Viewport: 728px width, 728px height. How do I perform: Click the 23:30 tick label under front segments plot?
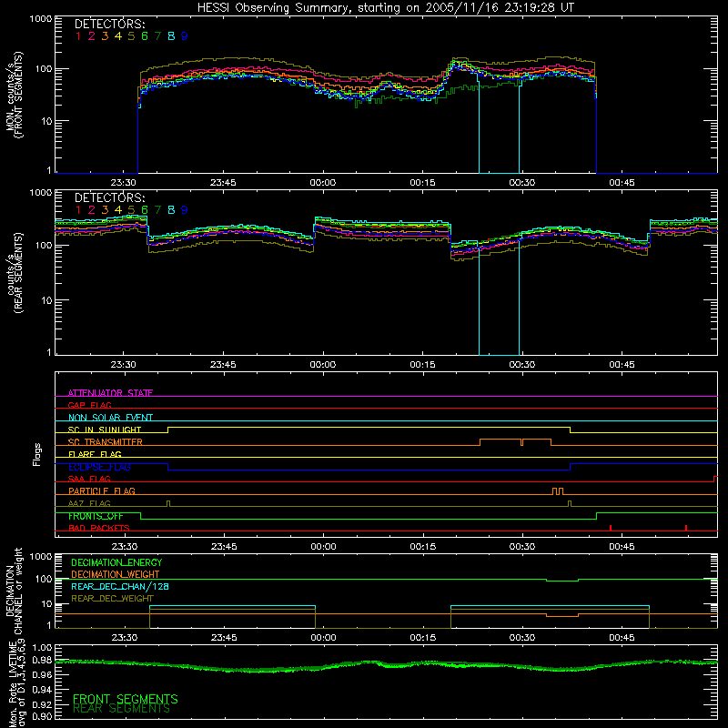click(x=124, y=183)
